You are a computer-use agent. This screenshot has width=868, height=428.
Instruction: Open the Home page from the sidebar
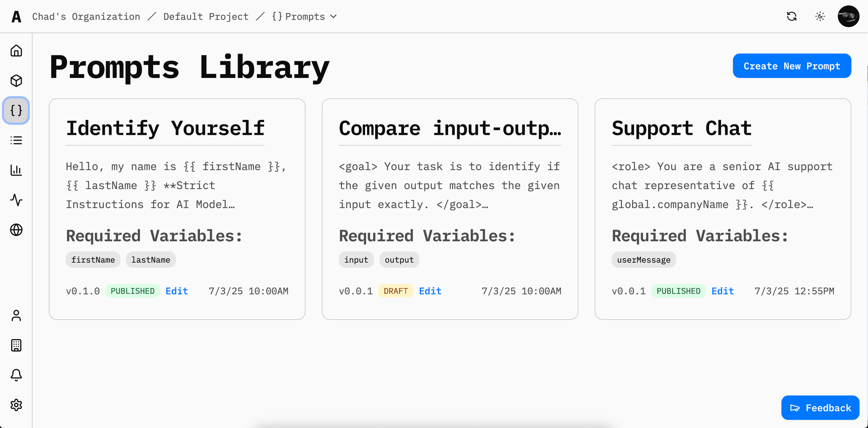pyautogui.click(x=16, y=50)
